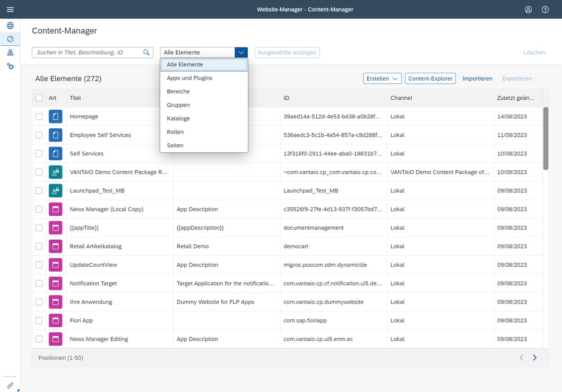Open the hamburger navigation menu
The height and width of the screenshot is (392, 562).
(x=10, y=9)
